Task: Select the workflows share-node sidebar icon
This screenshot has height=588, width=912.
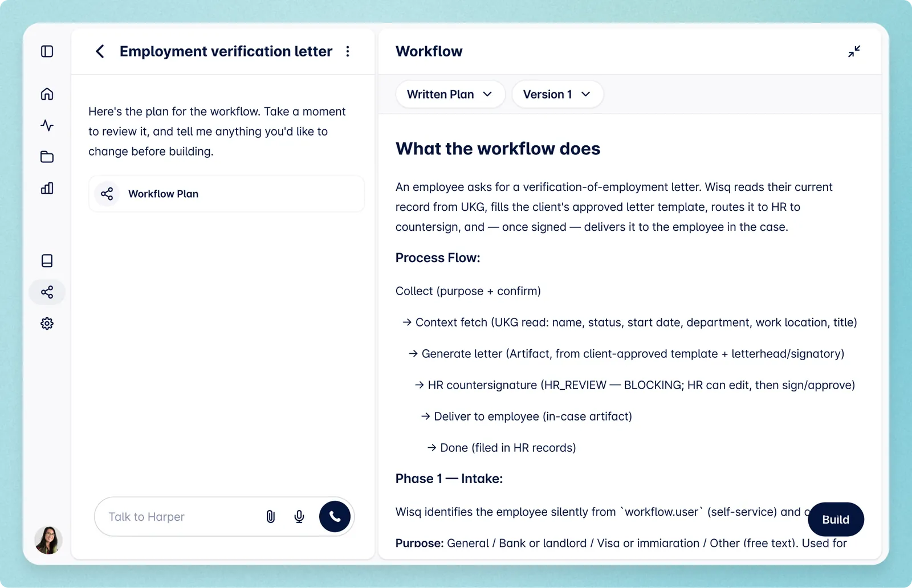Action: pyautogui.click(x=47, y=292)
